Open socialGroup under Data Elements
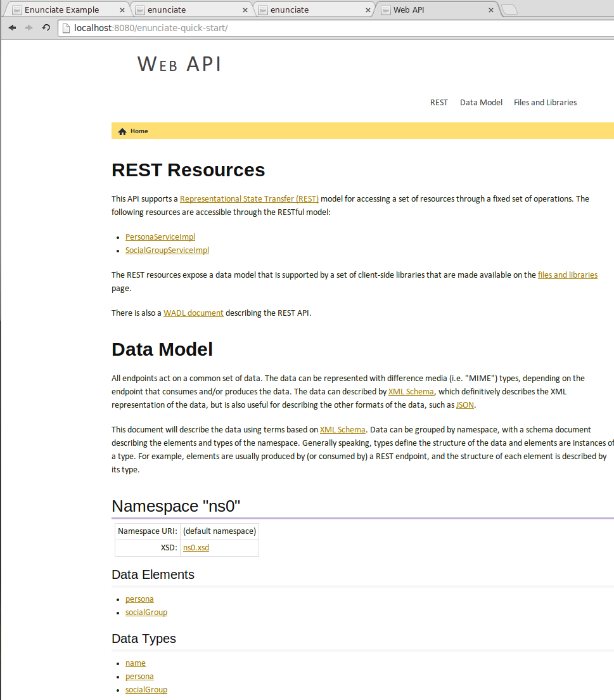 [146, 612]
